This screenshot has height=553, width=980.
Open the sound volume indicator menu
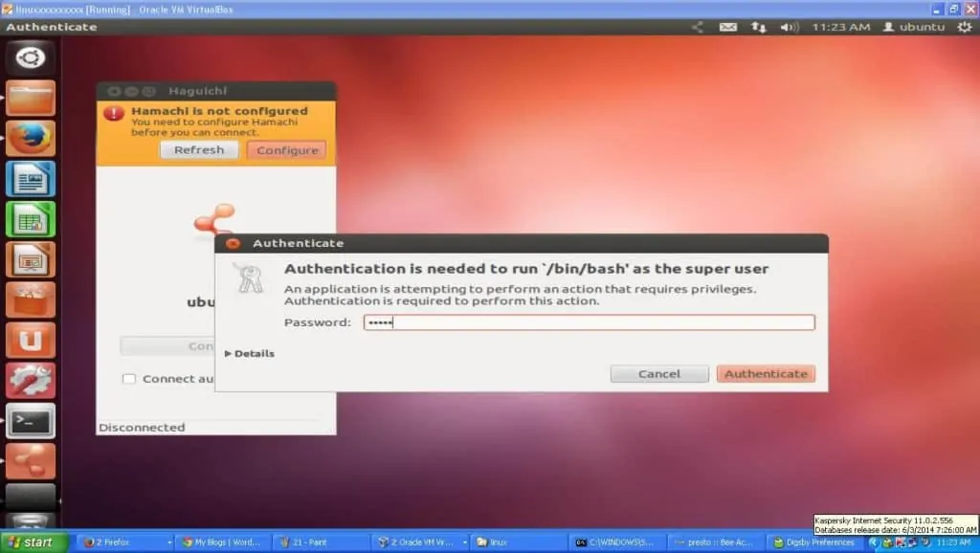pos(790,27)
